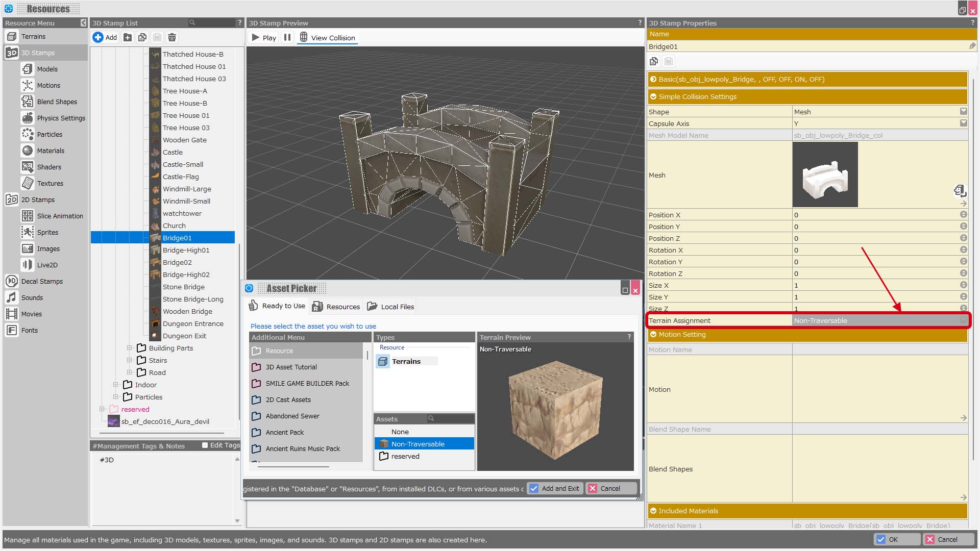The height and width of the screenshot is (551, 980).
Task: Cancel the Asset Picker dialog
Action: pyautogui.click(x=611, y=488)
